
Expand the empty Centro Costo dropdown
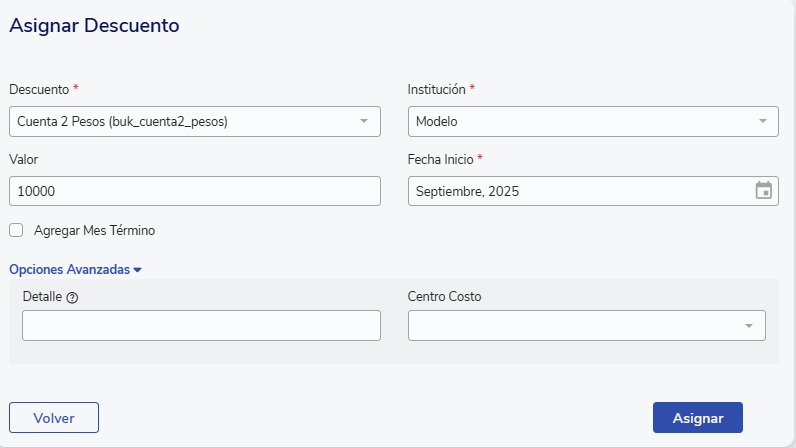click(575, 326)
